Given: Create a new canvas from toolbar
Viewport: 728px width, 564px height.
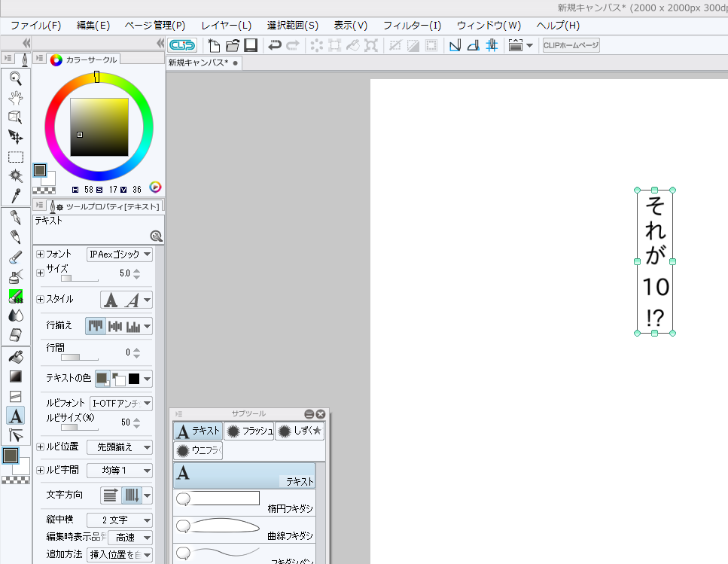Looking at the screenshot, I should 215,45.
